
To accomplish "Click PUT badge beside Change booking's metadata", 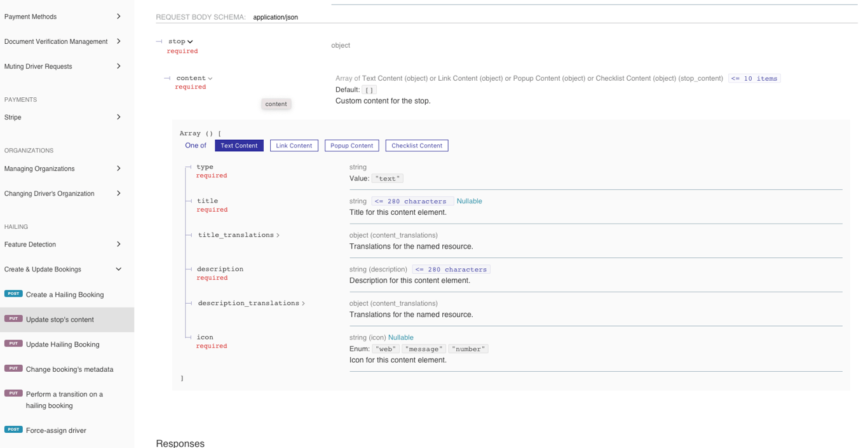I will click(13, 368).
